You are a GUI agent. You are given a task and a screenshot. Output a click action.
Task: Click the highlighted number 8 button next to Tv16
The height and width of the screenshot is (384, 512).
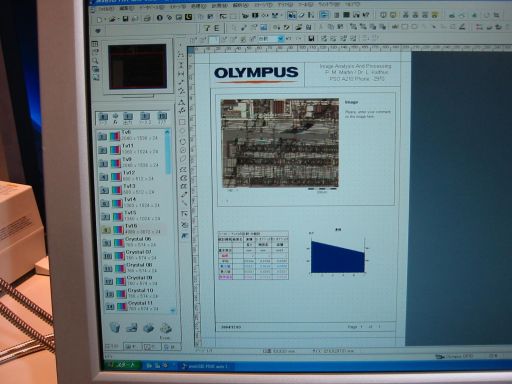coord(106,230)
